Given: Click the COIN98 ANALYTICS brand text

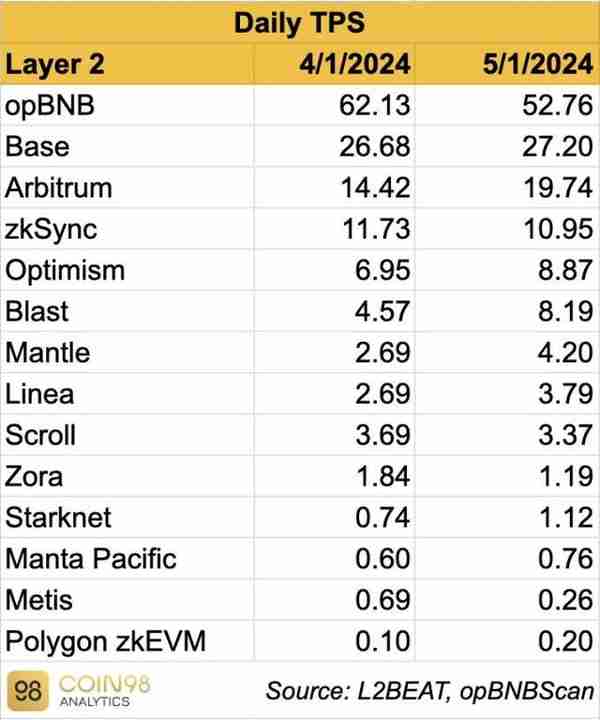Looking at the screenshot, I should tap(105, 691).
